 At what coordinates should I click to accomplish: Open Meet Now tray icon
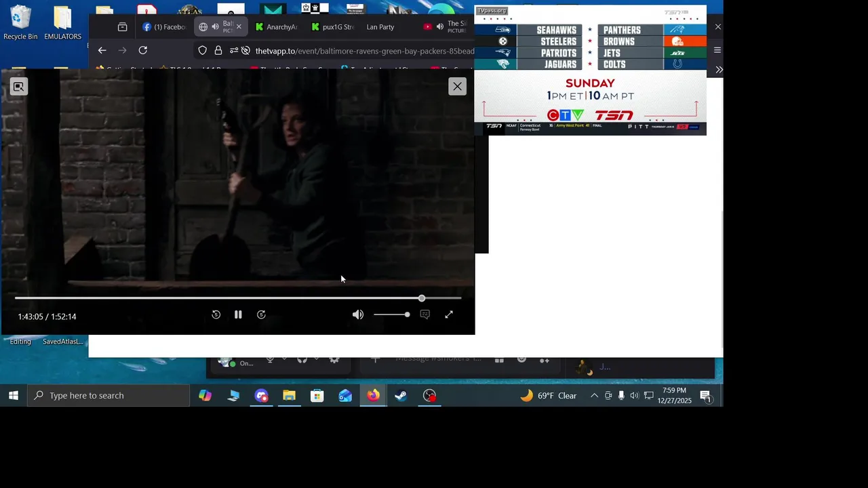(x=608, y=396)
